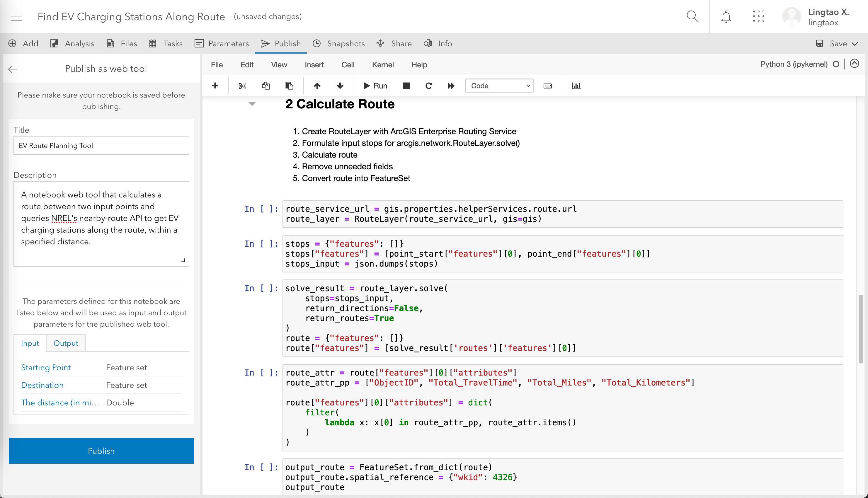868x498 pixels.
Task: Edit the Title input field text
Action: pyautogui.click(x=101, y=145)
